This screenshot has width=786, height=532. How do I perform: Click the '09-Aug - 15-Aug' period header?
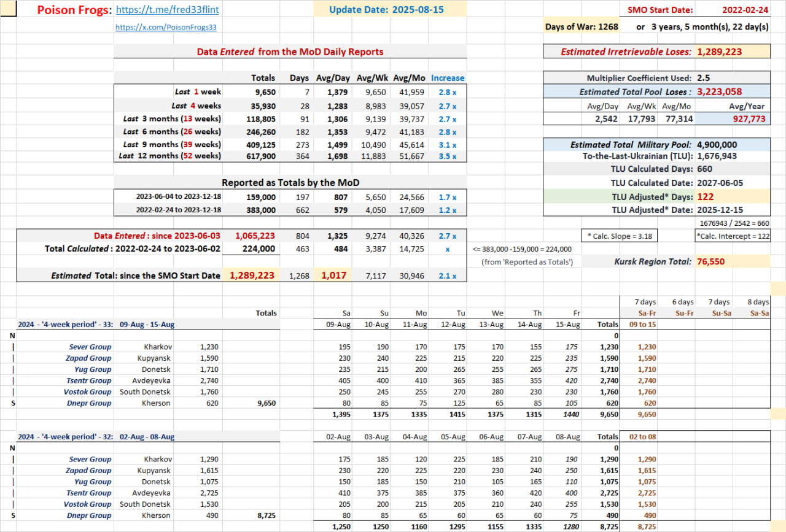[148, 325]
